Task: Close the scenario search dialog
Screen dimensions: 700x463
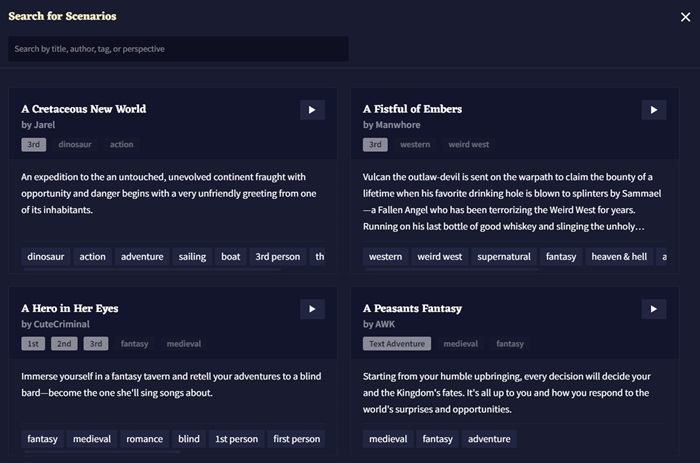Action: point(685,16)
